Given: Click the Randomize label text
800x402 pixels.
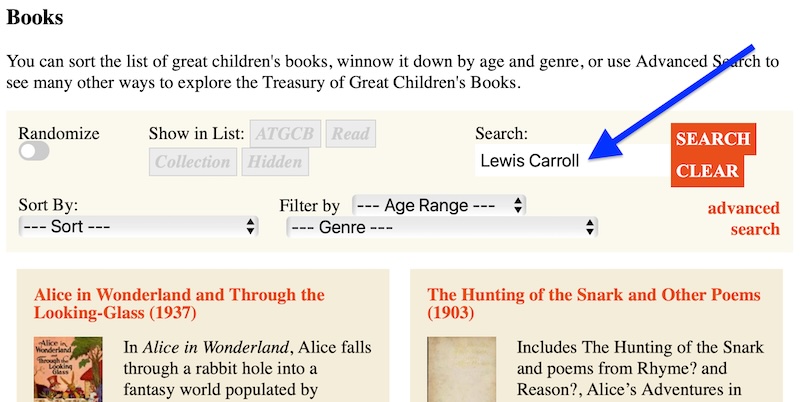Looking at the screenshot, I should (59, 133).
